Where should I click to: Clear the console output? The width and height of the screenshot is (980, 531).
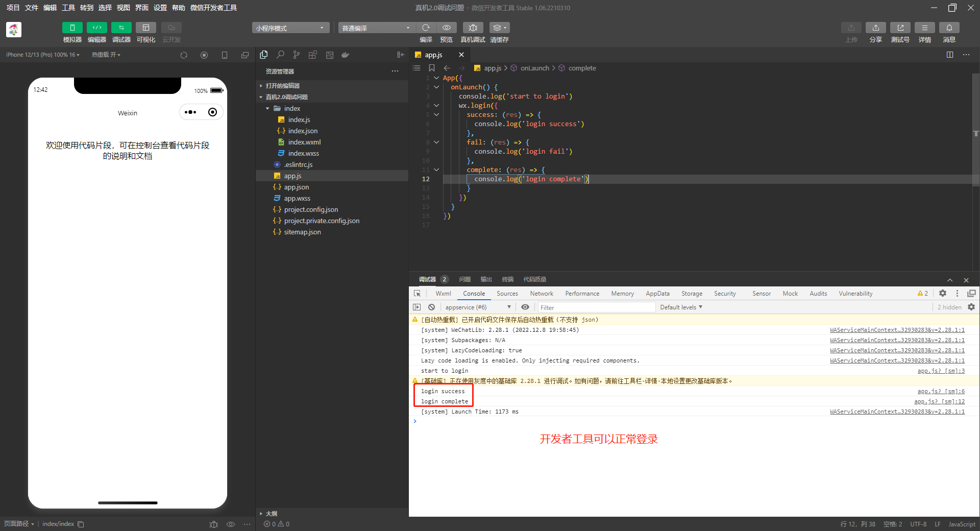[432, 307]
